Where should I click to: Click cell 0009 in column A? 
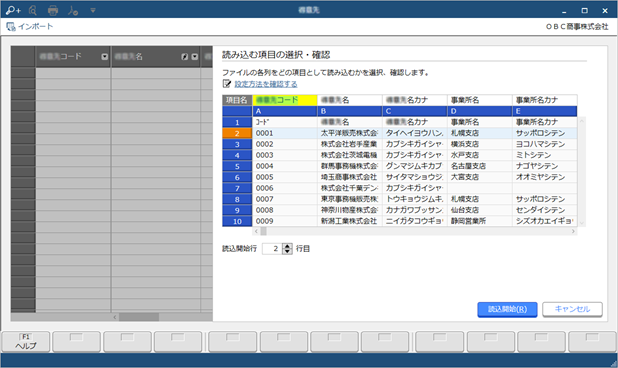click(285, 221)
